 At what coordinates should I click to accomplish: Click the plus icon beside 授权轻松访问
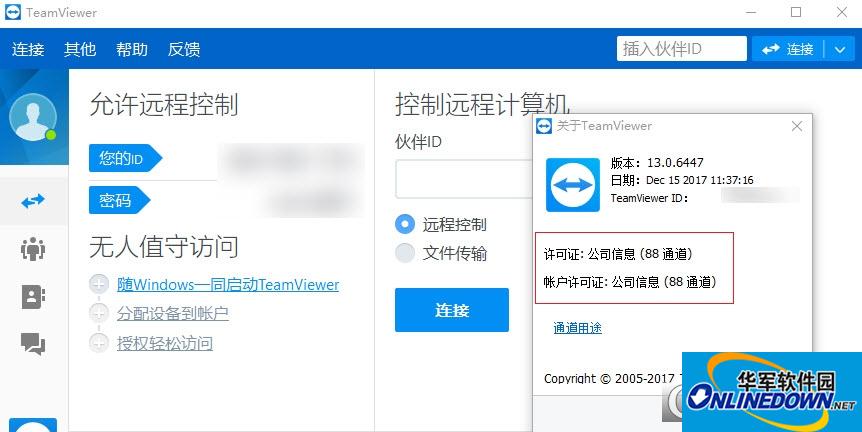pos(99,344)
